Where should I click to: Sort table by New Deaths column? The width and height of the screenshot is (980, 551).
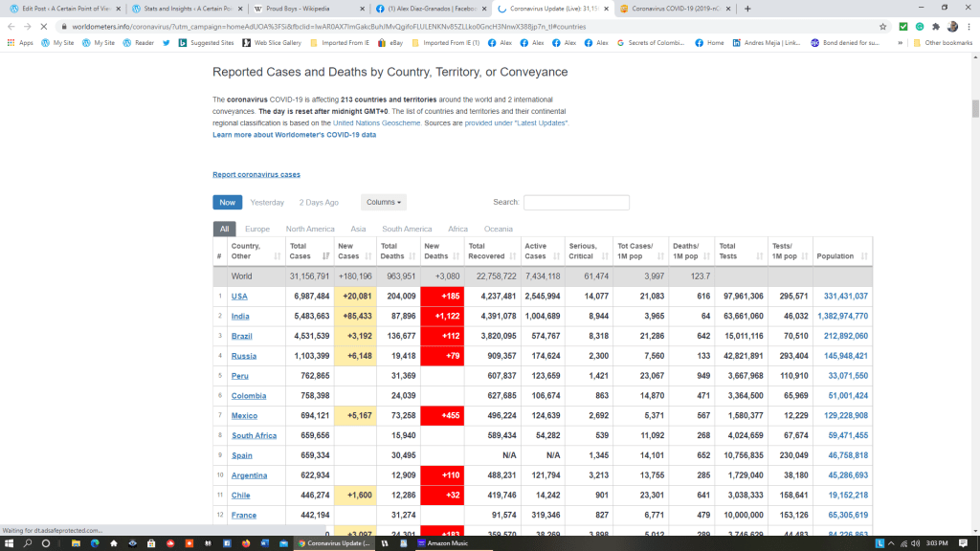point(443,252)
